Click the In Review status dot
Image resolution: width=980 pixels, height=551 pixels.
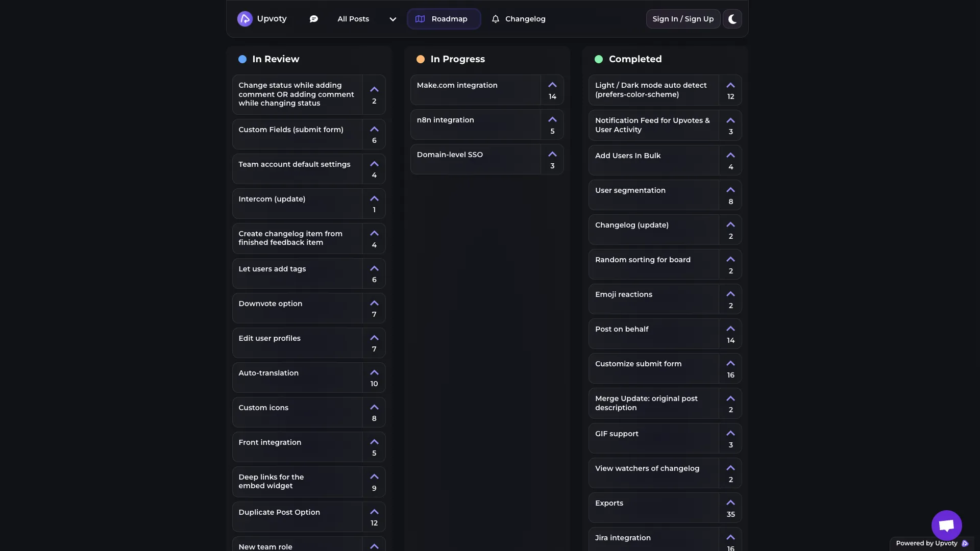click(242, 59)
